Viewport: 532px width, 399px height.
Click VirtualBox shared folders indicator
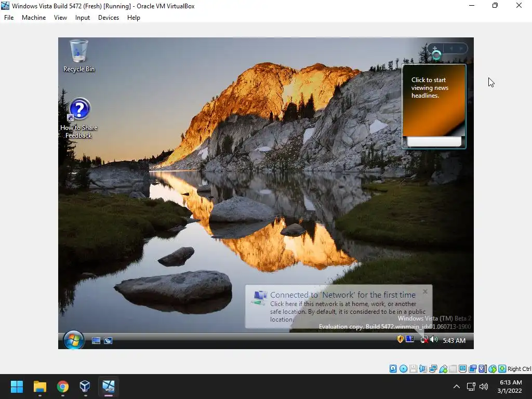click(x=453, y=369)
